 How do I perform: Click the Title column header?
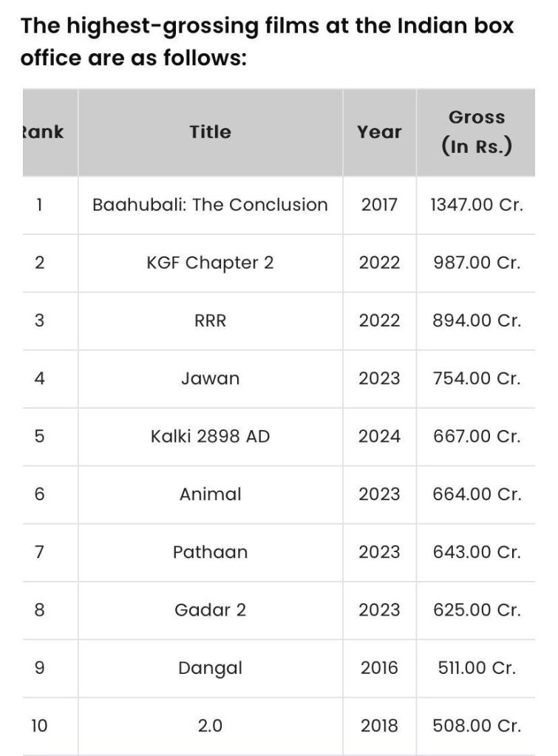tap(210, 132)
